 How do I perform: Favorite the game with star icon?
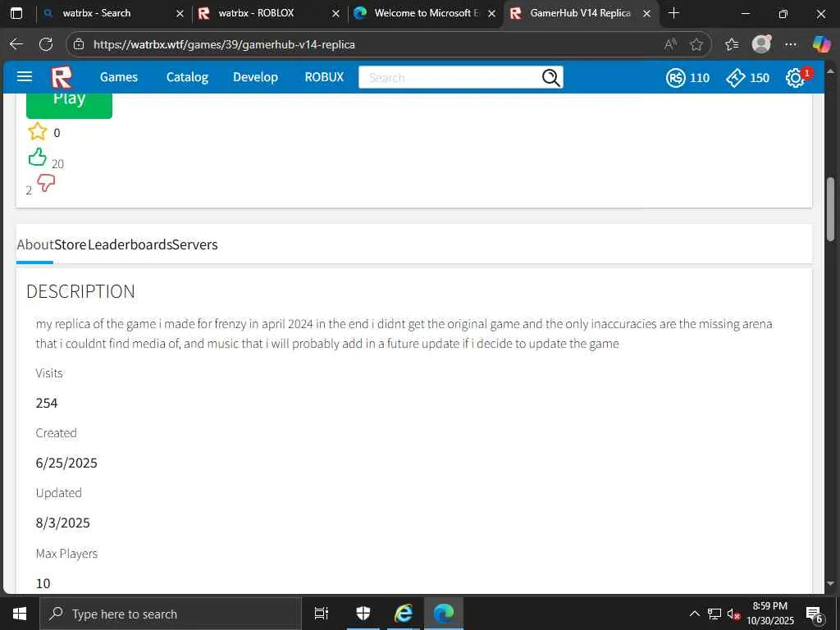point(38,131)
